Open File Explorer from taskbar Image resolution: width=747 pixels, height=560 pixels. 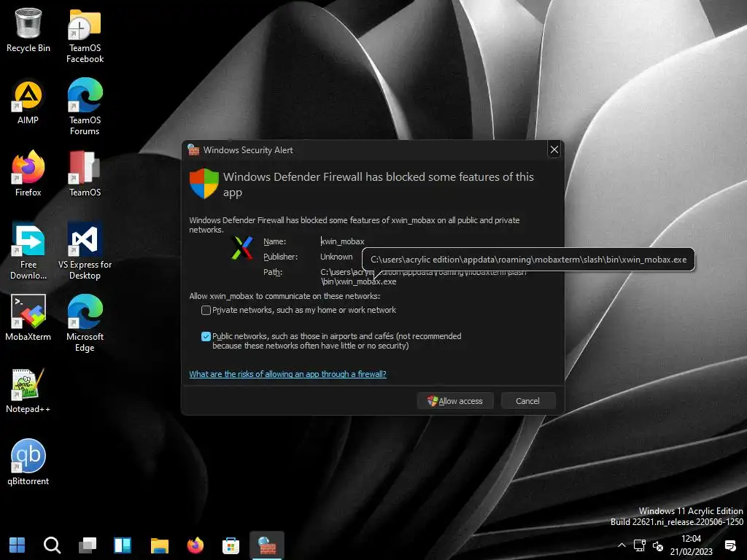coord(159,545)
